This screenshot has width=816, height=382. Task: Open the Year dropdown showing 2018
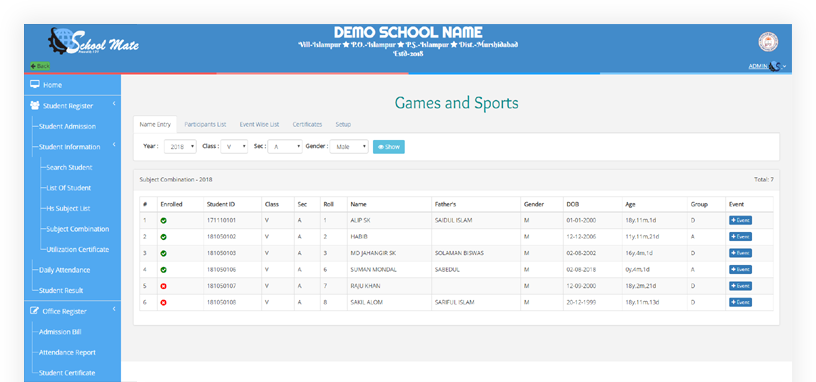click(x=180, y=147)
